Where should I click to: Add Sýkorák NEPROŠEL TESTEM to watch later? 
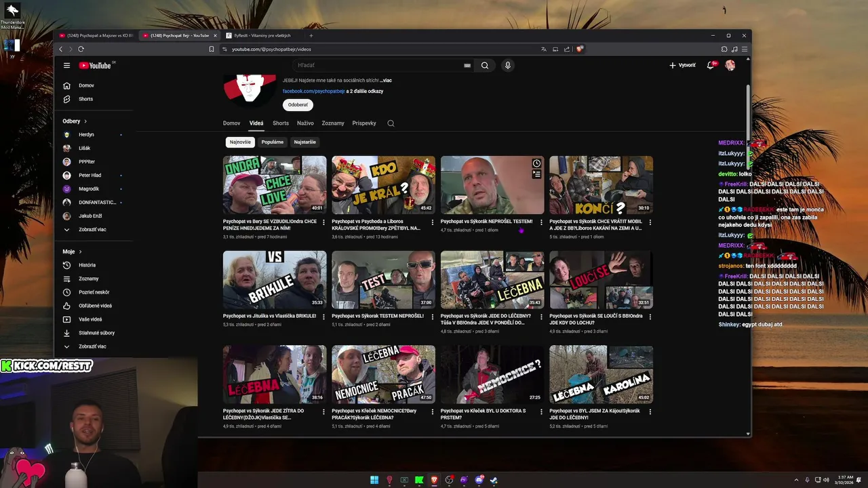coord(536,163)
